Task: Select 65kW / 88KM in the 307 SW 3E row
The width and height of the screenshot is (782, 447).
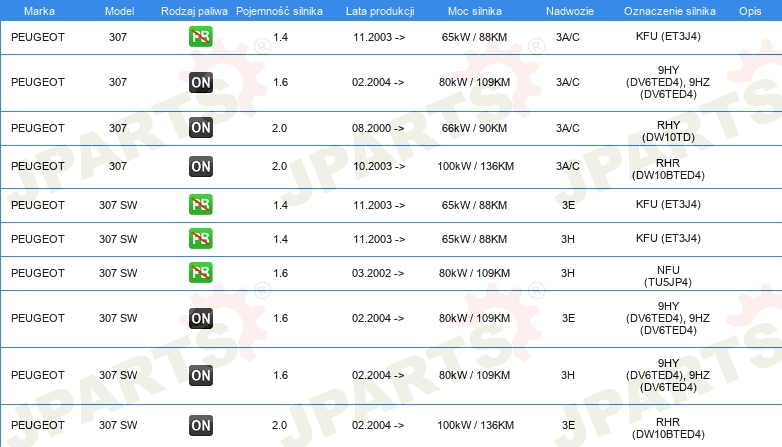Action: pyautogui.click(x=474, y=205)
